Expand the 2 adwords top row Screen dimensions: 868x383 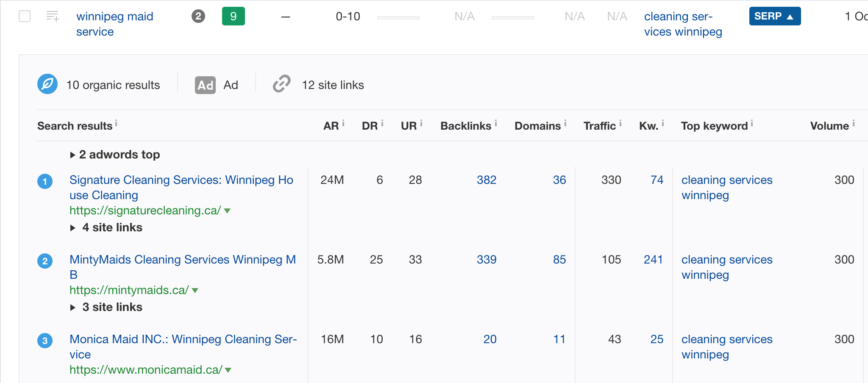click(x=115, y=155)
